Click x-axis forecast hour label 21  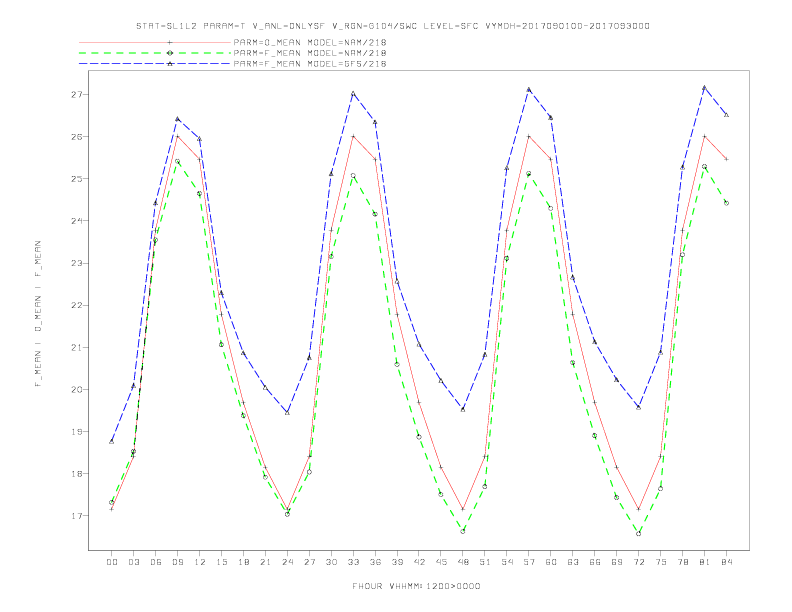pos(265,562)
